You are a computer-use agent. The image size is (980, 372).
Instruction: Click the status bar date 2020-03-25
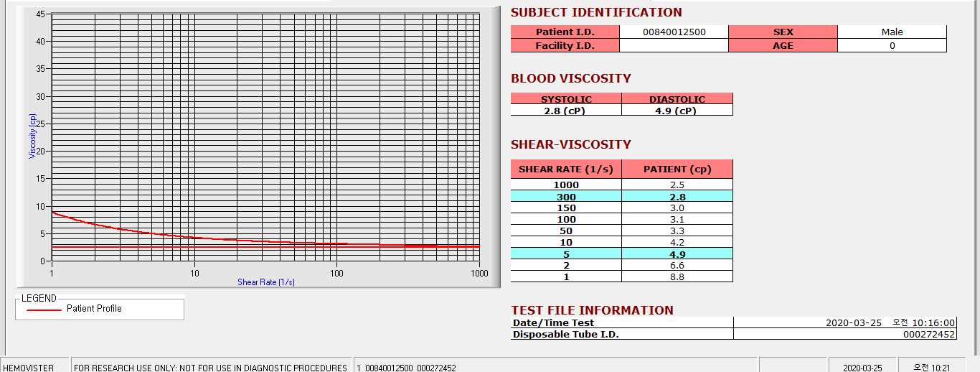click(863, 366)
